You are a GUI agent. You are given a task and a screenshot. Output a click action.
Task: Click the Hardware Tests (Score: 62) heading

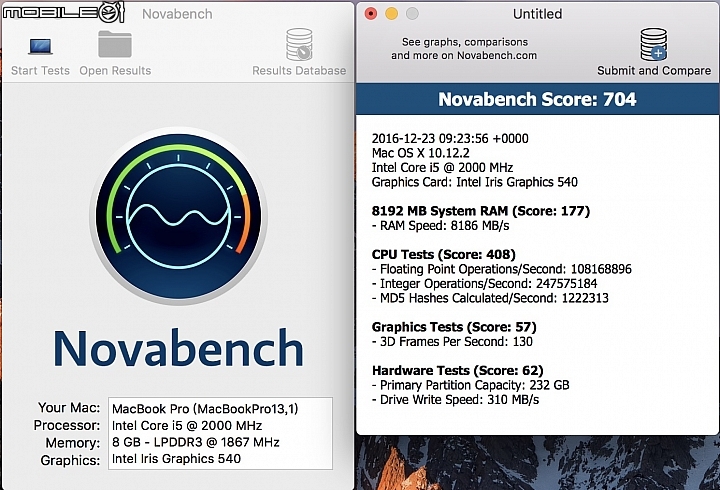point(458,371)
